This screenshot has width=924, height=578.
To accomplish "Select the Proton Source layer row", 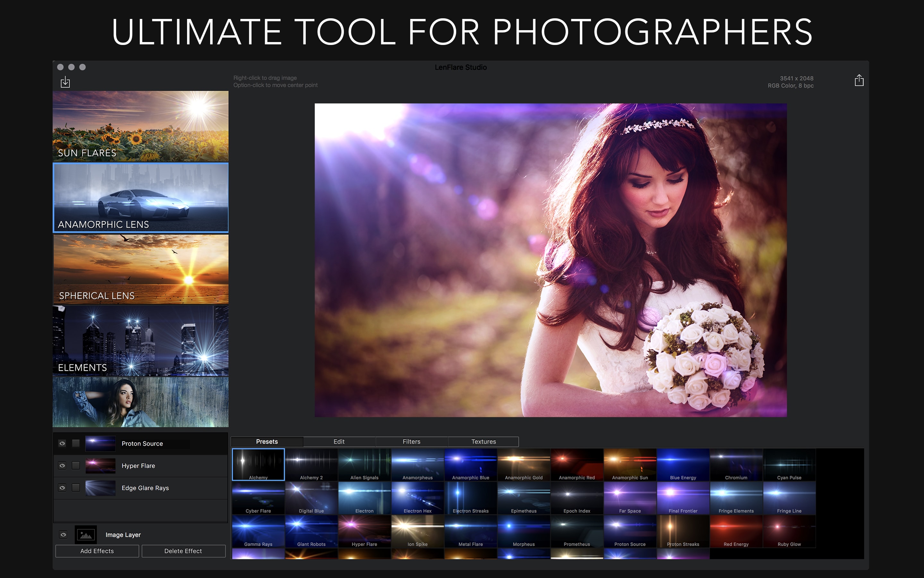I will point(141,443).
